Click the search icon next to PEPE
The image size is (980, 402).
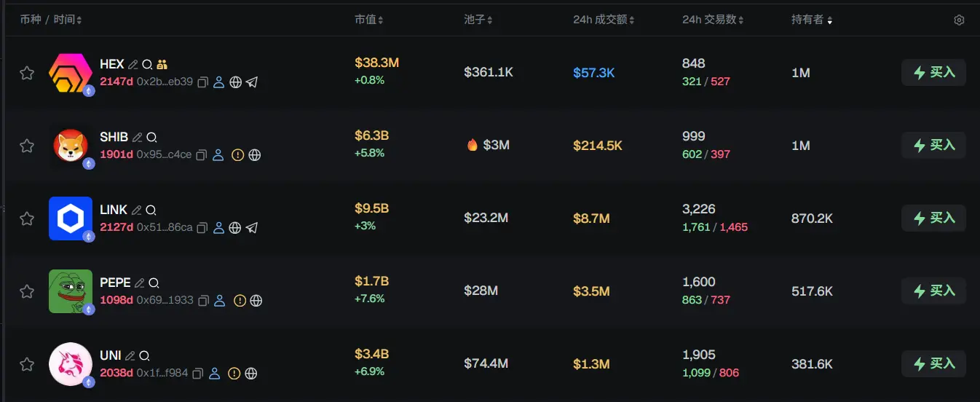pos(154,283)
